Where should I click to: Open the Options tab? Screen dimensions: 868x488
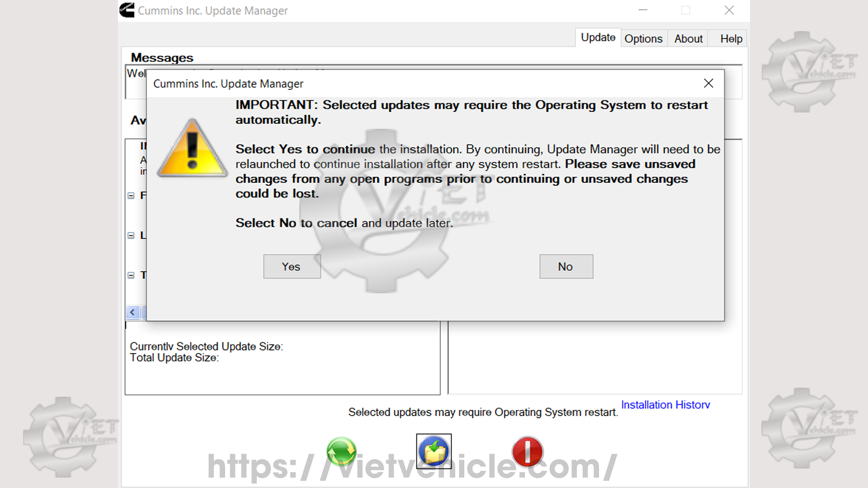(x=643, y=39)
